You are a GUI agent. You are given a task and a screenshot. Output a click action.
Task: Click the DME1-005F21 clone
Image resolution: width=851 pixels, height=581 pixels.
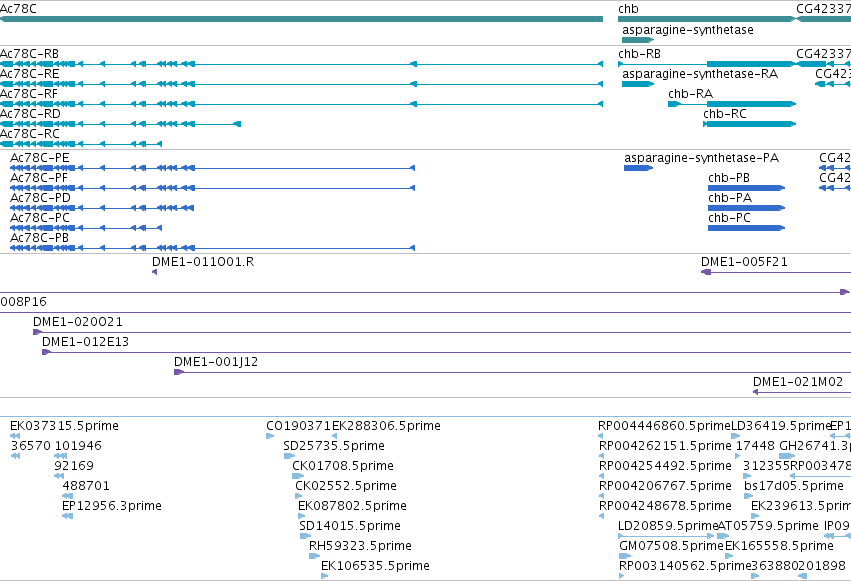(x=776, y=272)
